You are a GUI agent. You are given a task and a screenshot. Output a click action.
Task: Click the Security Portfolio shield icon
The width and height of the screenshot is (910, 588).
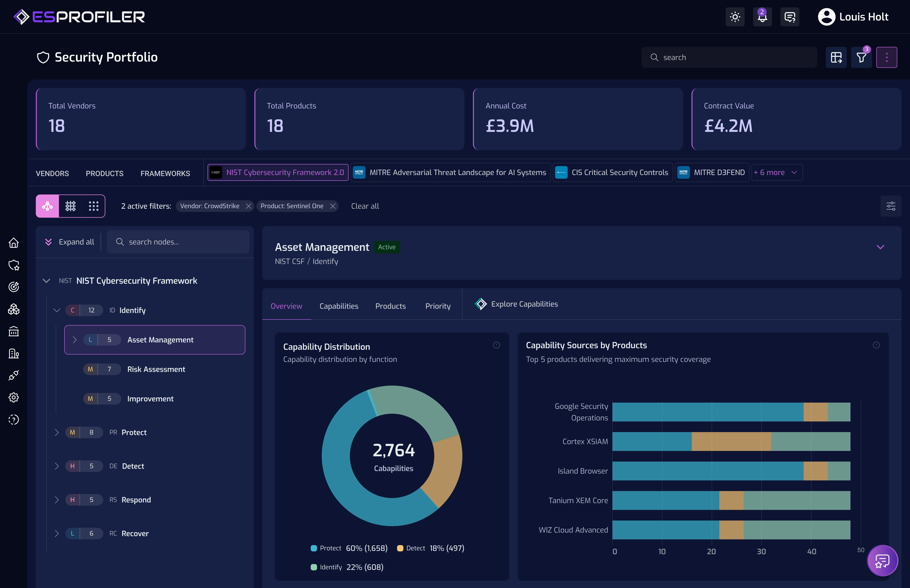coord(43,57)
